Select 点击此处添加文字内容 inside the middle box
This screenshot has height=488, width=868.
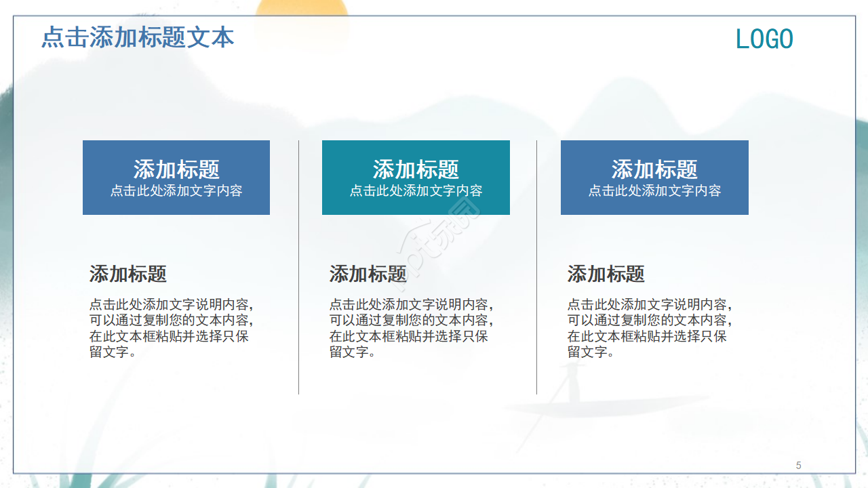tap(416, 191)
